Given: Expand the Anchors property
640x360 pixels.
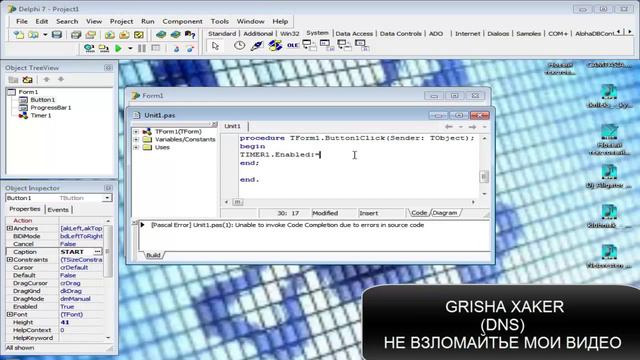Looking at the screenshot, I should click(x=9, y=229).
